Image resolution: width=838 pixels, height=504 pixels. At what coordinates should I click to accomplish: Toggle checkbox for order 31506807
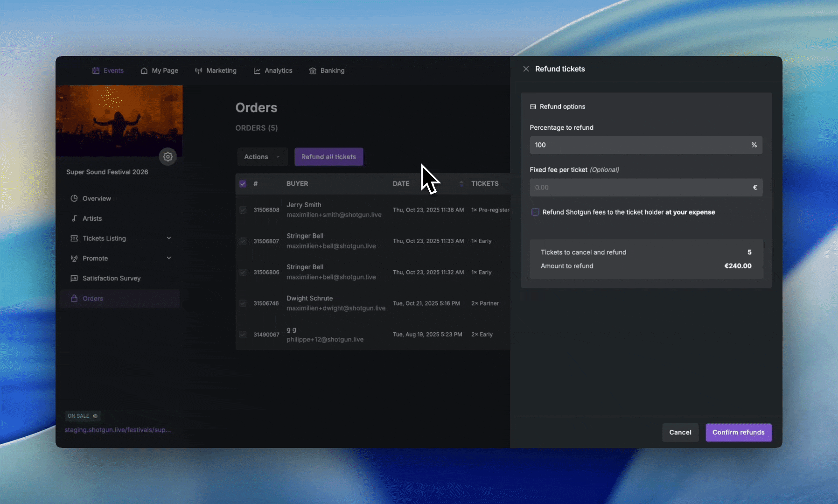click(243, 241)
